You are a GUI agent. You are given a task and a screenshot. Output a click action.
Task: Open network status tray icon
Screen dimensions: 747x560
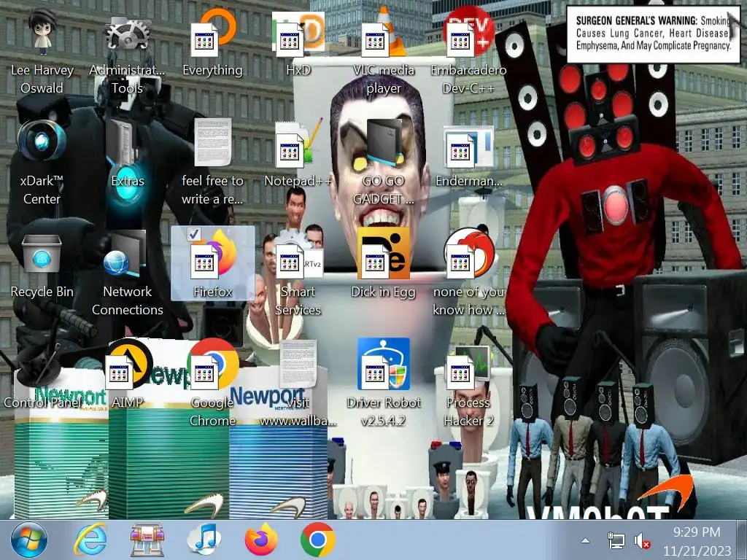click(616, 540)
